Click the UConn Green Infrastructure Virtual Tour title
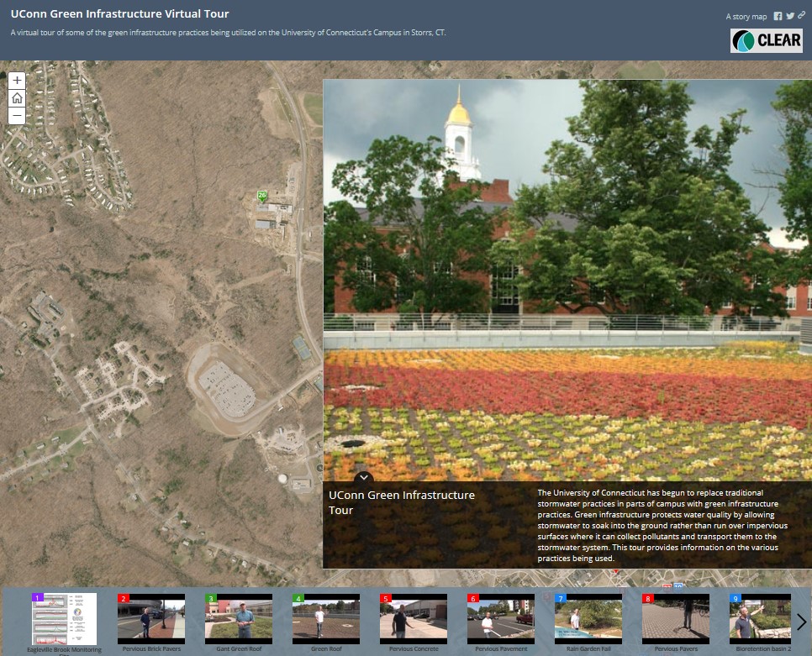 tap(119, 14)
